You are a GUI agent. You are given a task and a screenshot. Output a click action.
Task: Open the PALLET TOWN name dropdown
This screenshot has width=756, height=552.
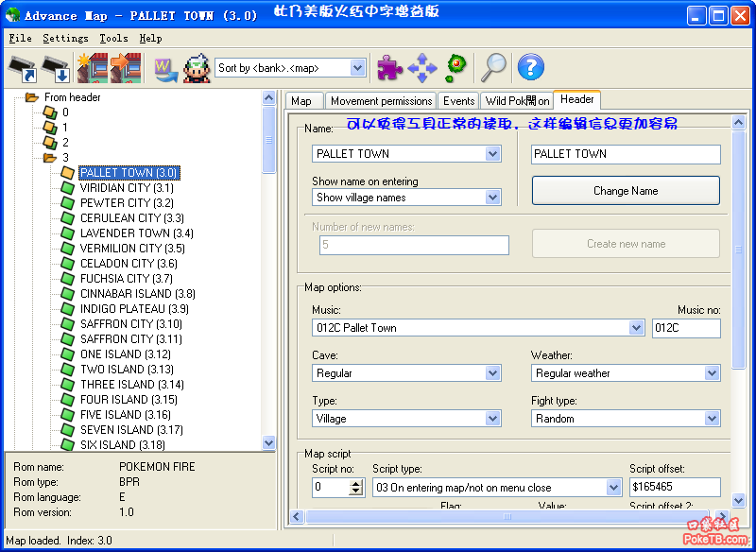pos(492,154)
